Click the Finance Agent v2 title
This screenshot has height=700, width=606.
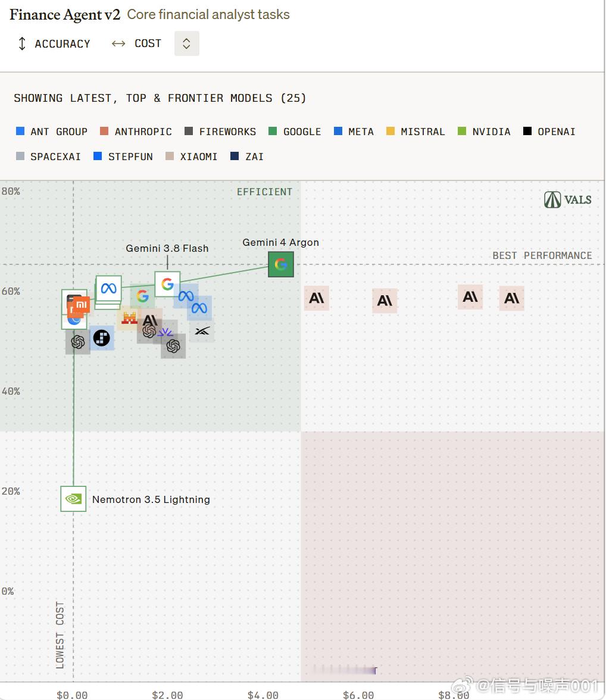pyautogui.click(x=65, y=15)
